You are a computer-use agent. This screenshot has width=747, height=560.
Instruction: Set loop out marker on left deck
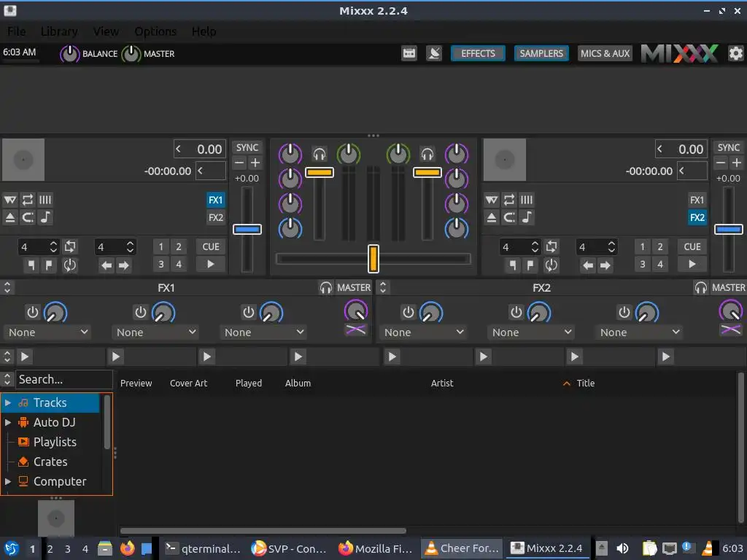49,265
